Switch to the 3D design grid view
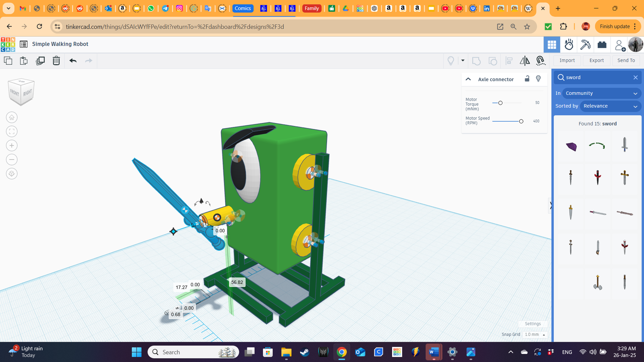The width and height of the screenshot is (644, 362). click(552, 45)
